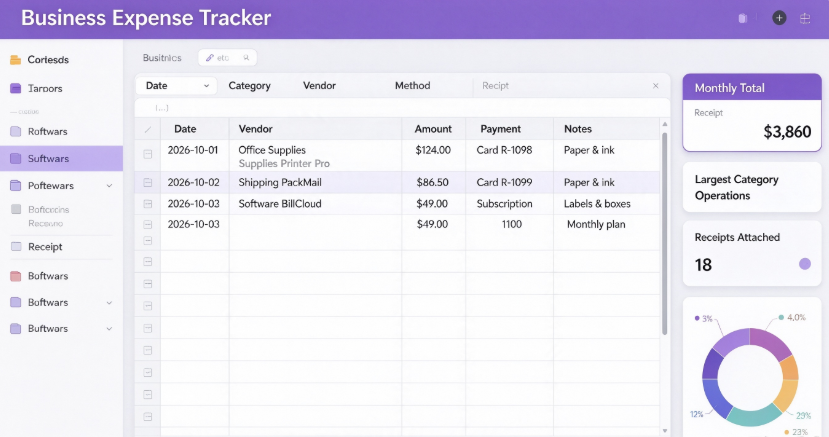Select the Vendor filter tab

tap(319, 86)
